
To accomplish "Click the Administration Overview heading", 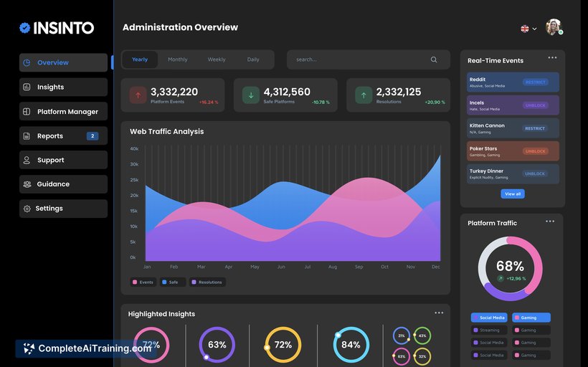I will coord(180,27).
